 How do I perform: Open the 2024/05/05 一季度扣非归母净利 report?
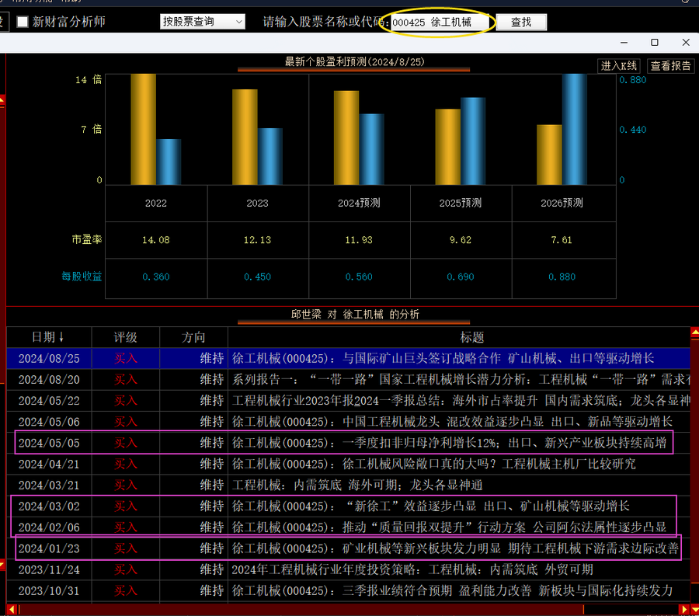[449, 443]
